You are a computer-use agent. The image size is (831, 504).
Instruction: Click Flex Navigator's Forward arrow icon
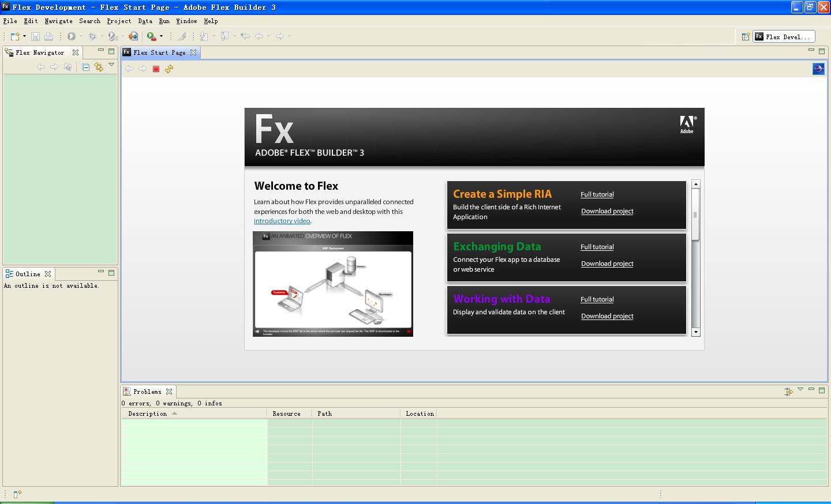point(54,67)
